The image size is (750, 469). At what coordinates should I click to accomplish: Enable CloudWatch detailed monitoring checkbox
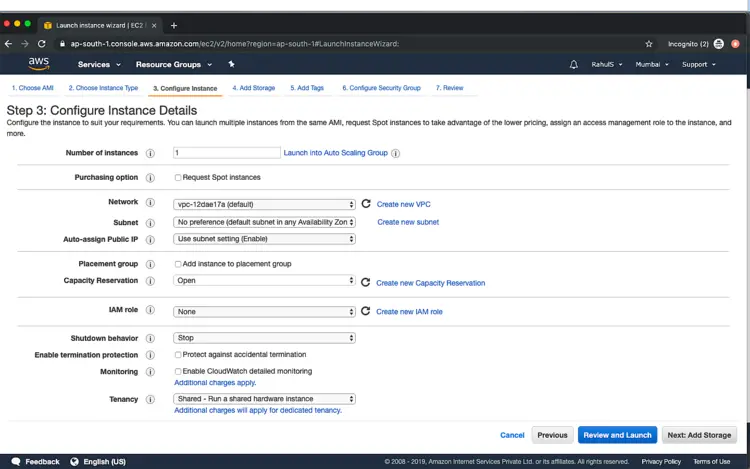pyautogui.click(x=178, y=371)
